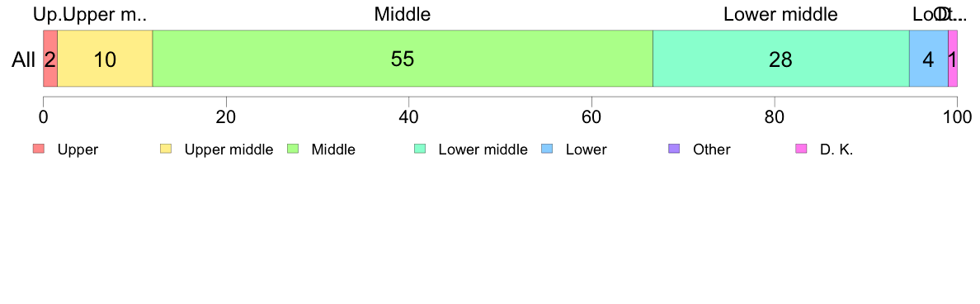Click the Lower middle heading above the bar
The width and height of the screenshot is (980, 304).
coord(780,14)
